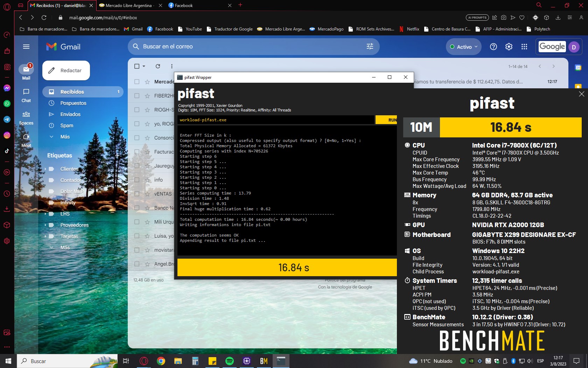Go back in browser history

[21, 18]
